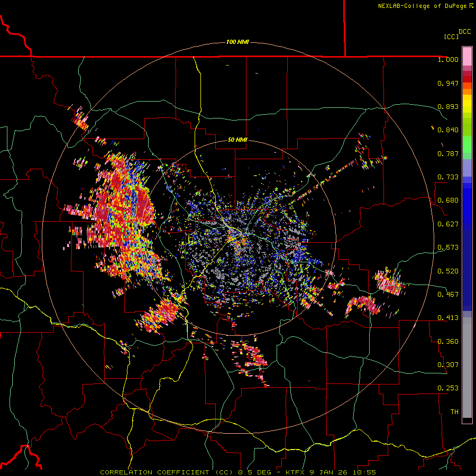
Task: Click the 50 NMI range ring label
Action: point(237,140)
